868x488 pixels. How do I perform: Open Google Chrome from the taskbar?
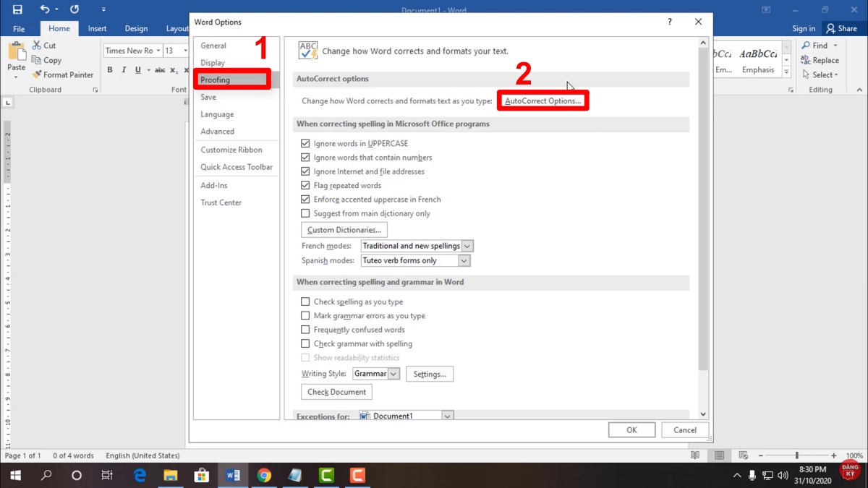point(263,476)
